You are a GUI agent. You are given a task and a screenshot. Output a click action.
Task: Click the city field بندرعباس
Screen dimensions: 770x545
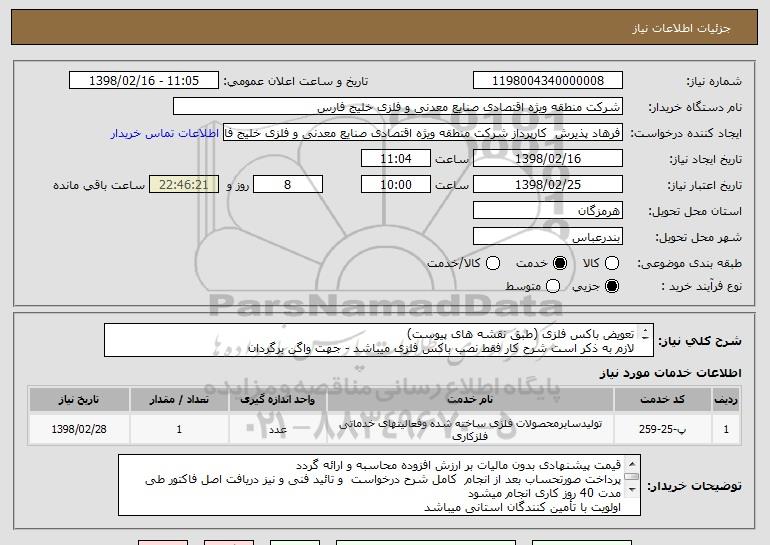click(x=548, y=237)
